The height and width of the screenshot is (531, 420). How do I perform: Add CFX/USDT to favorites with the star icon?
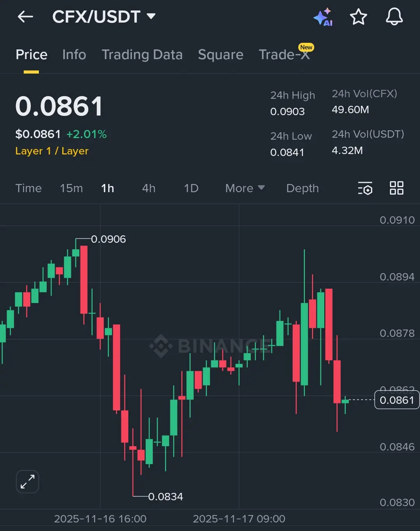click(x=358, y=17)
